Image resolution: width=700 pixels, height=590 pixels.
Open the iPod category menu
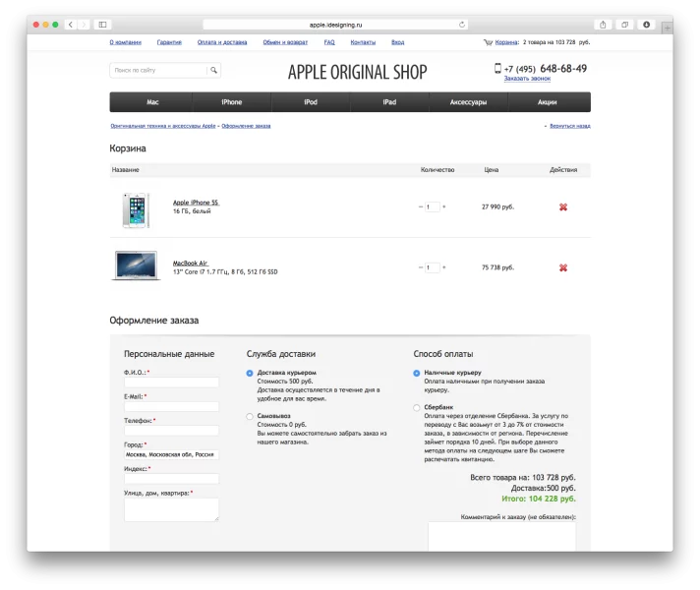pyautogui.click(x=311, y=102)
